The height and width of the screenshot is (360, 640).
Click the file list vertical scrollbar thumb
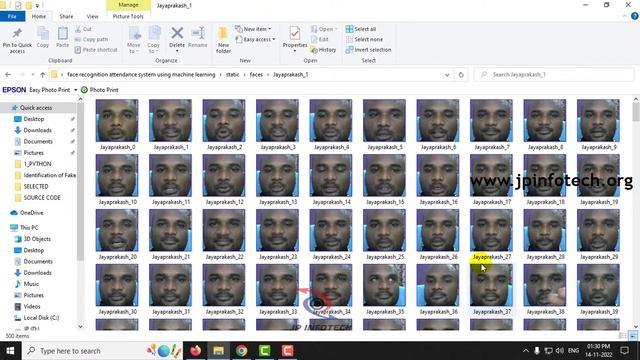636,111
